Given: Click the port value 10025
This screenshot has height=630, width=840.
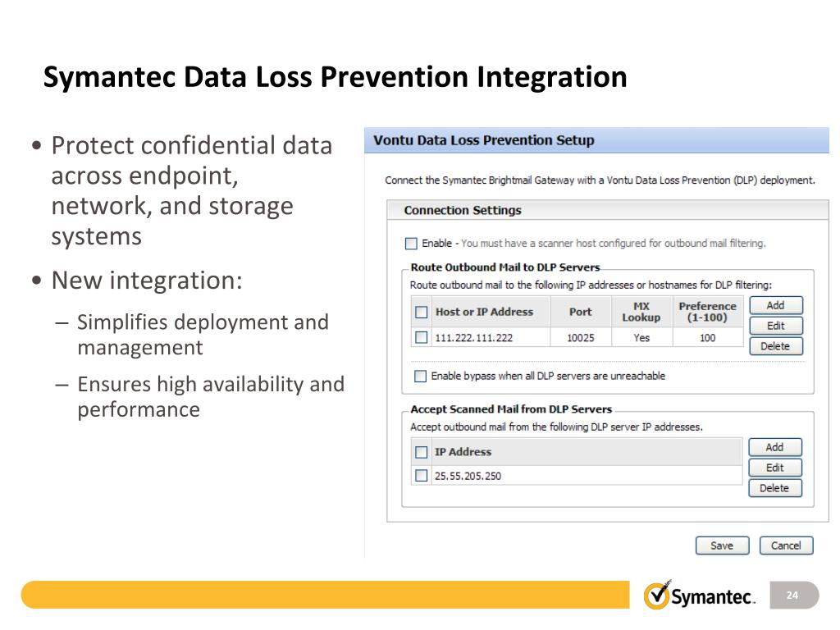Looking at the screenshot, I should [x=581, y=338].
